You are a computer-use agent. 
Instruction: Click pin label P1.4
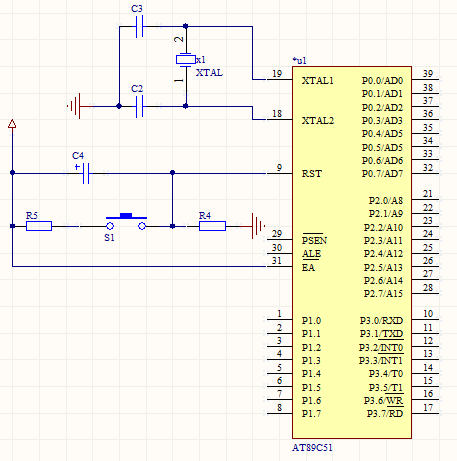(x=311, y=374)
